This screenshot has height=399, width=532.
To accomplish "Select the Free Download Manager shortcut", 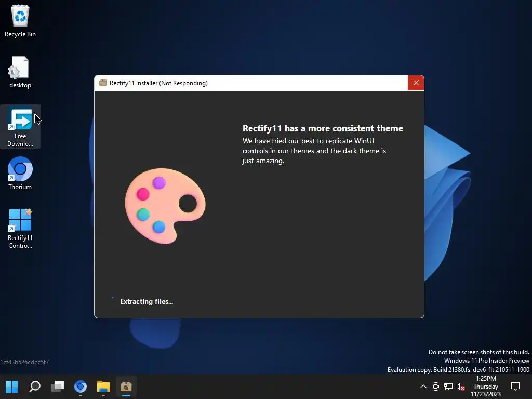I will pyautogui.click(x=20, y=127).
